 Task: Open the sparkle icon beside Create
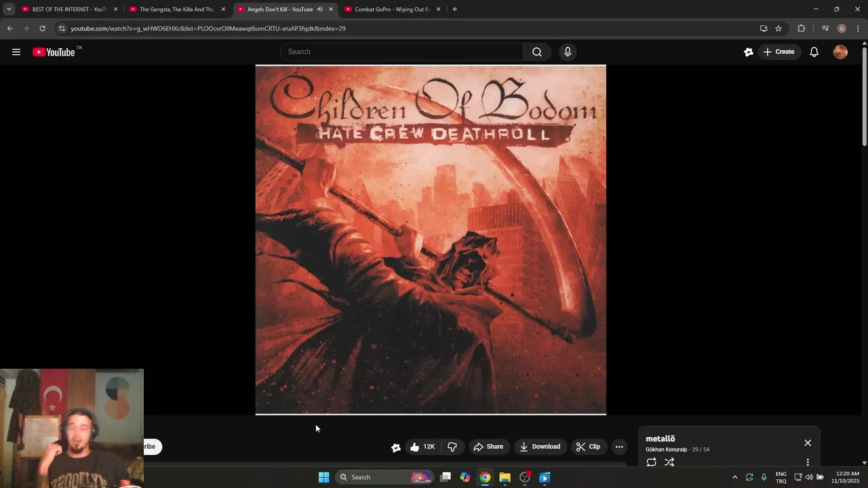pos(749,52)
